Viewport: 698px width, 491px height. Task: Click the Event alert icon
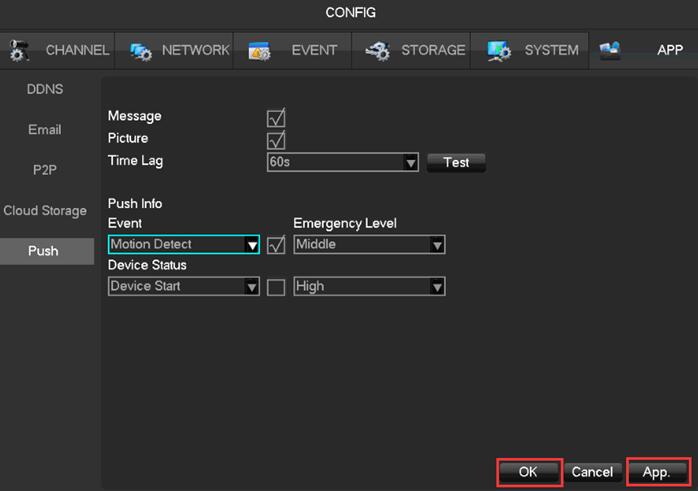pos(261,50)
